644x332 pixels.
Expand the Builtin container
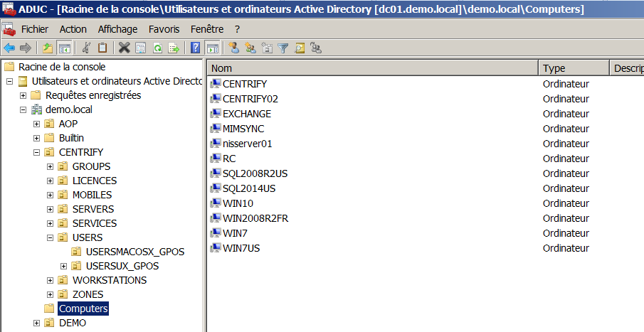click(36, 139)
